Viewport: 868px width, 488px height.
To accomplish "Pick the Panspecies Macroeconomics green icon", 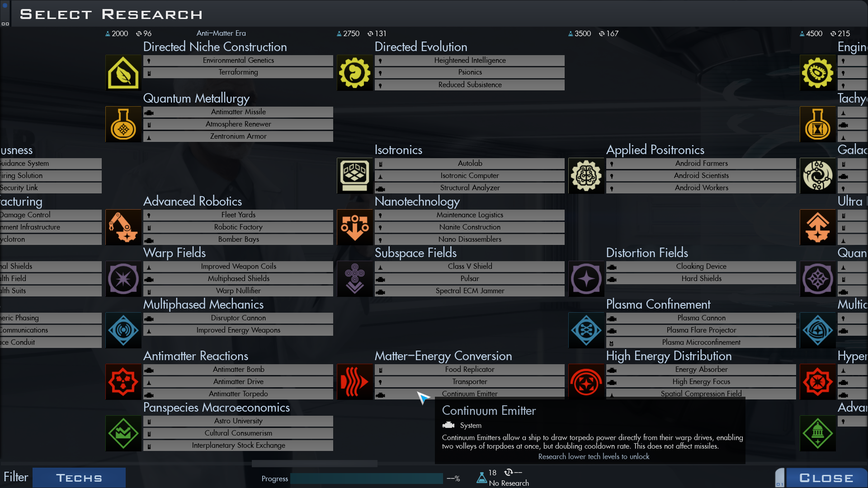I will (123, 433).
